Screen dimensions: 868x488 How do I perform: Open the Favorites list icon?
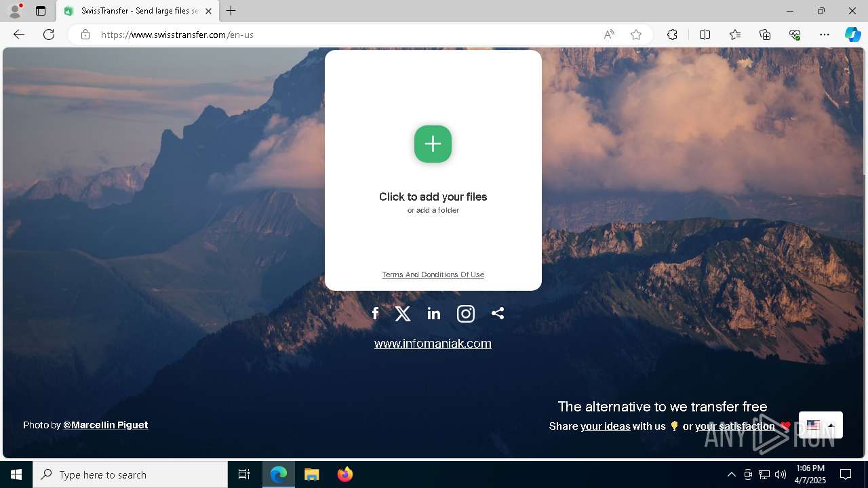tap(735, 35)
